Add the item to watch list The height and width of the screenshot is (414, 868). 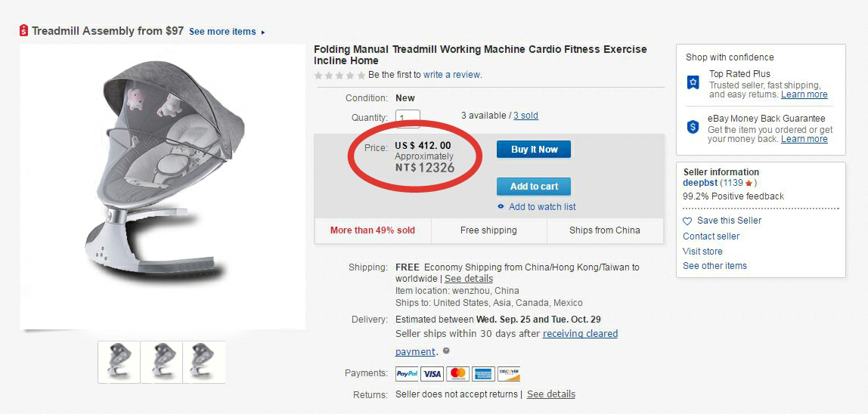pos(541,207)
